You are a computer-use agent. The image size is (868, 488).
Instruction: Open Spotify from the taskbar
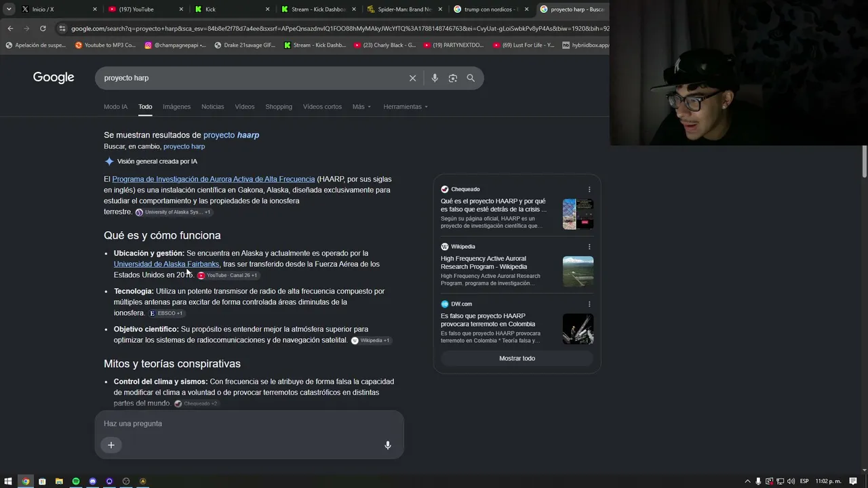pos(76,481)
